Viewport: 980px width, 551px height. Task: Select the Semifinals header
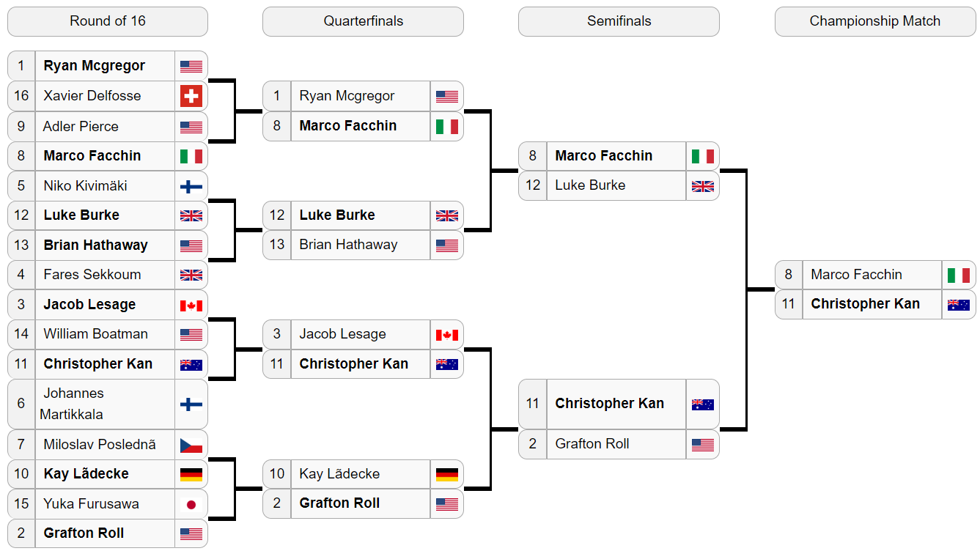(x=619, y=21)
